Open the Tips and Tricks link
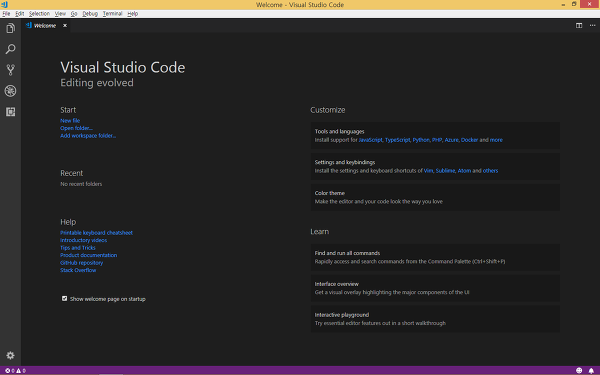 78,248
